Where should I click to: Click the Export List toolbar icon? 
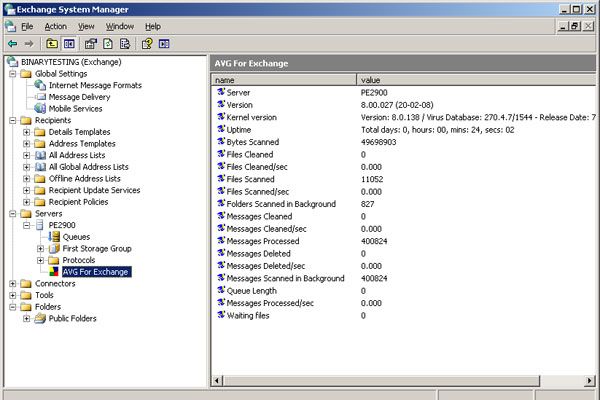(125, 44)
